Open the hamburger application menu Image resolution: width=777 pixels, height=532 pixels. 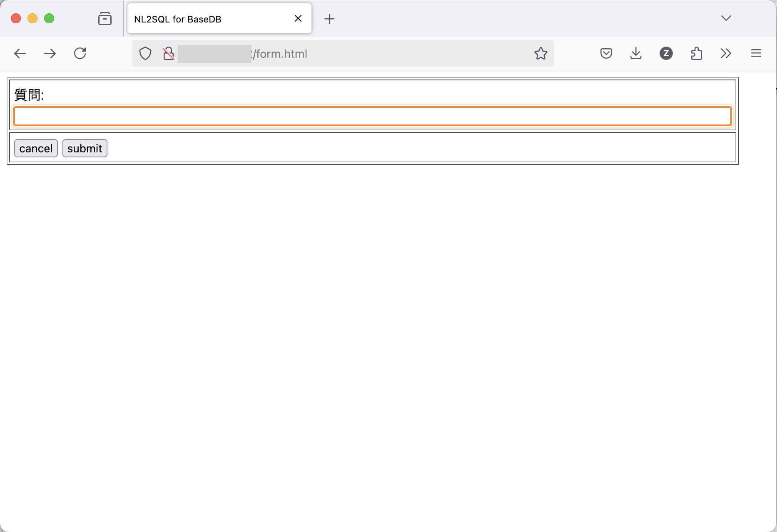756,53
